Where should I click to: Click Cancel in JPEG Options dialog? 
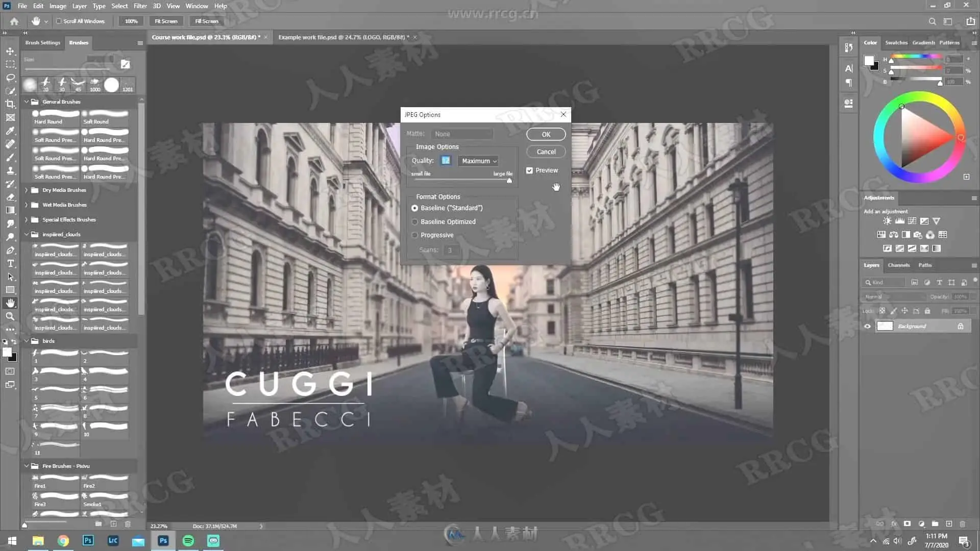click(546, 152)
